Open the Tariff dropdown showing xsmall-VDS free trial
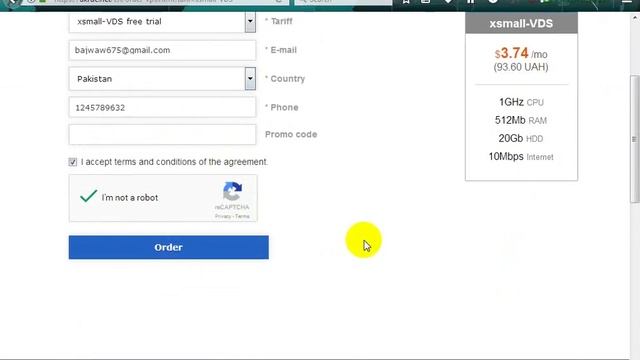 [x=162, y=22]
